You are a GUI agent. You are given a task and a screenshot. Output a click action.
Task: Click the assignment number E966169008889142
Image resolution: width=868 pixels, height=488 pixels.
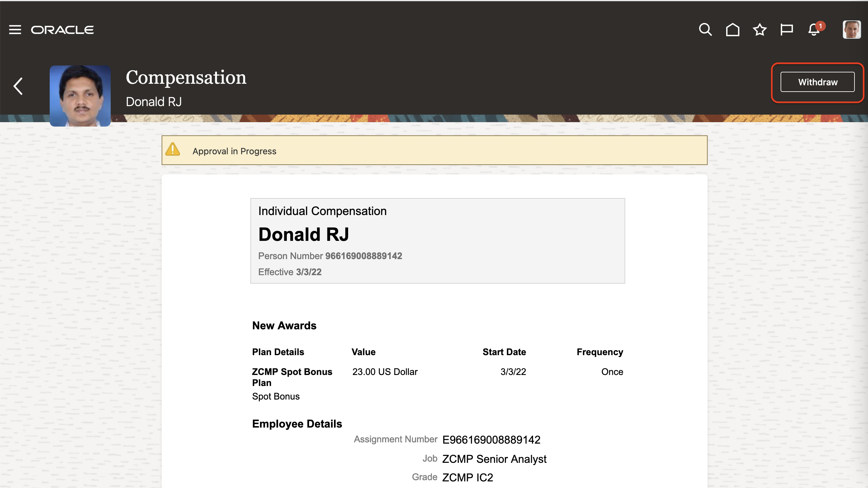pos(491,440)
